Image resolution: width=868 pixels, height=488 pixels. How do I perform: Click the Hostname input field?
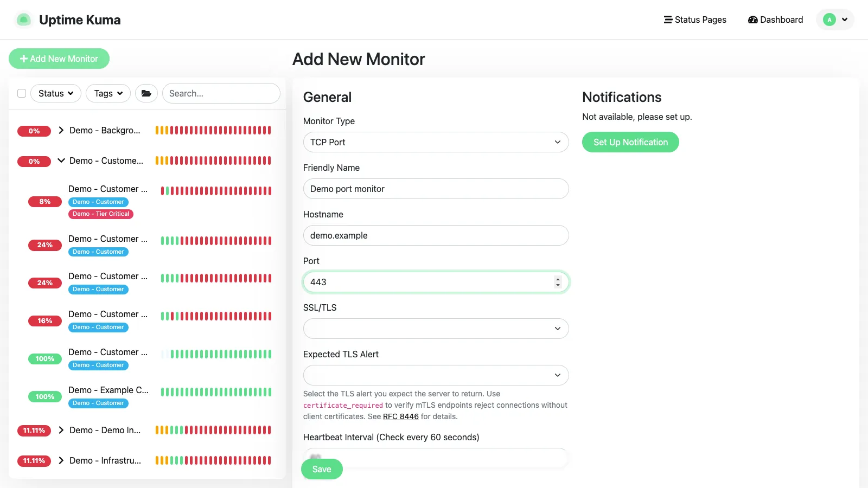click(436, 235)
